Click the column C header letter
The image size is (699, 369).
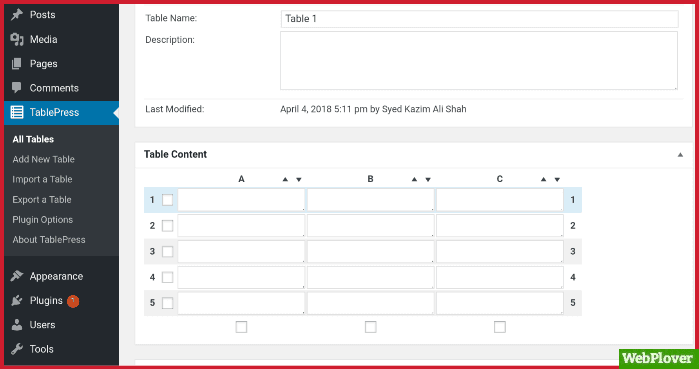500,179
